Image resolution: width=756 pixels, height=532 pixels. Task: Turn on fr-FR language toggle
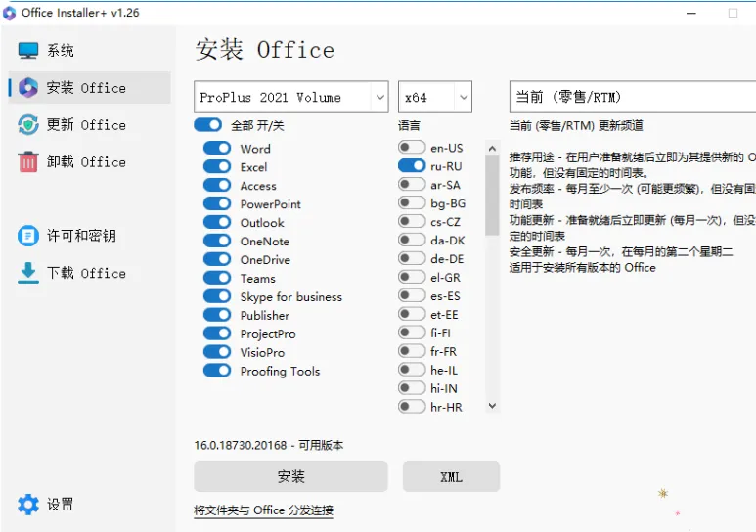coord(412,351)
